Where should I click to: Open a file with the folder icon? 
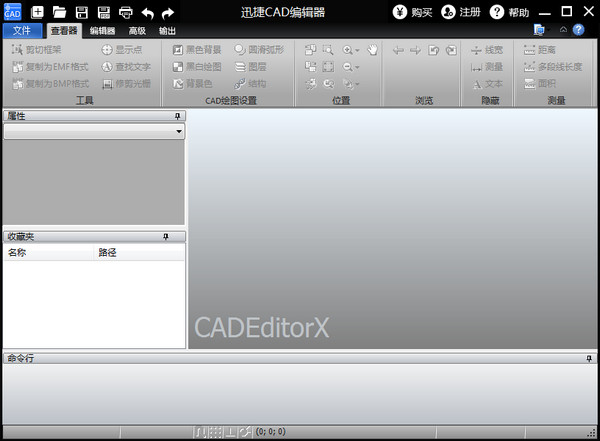pyautogui.click(x=59, y=12)
